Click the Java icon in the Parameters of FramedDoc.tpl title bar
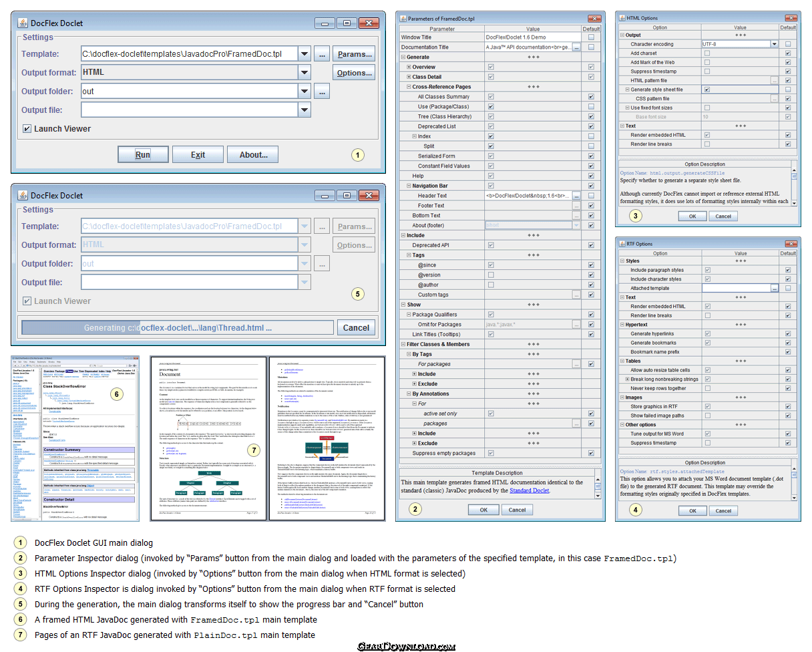Screen dimensions: 812x652 pos(402,19)
